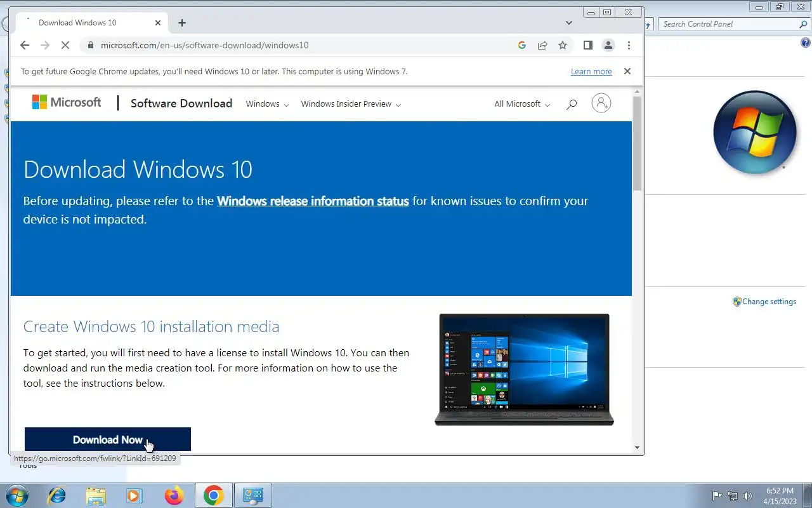Click the volume speaker icon in tray

pyautogui.click(x=747, y=496)
